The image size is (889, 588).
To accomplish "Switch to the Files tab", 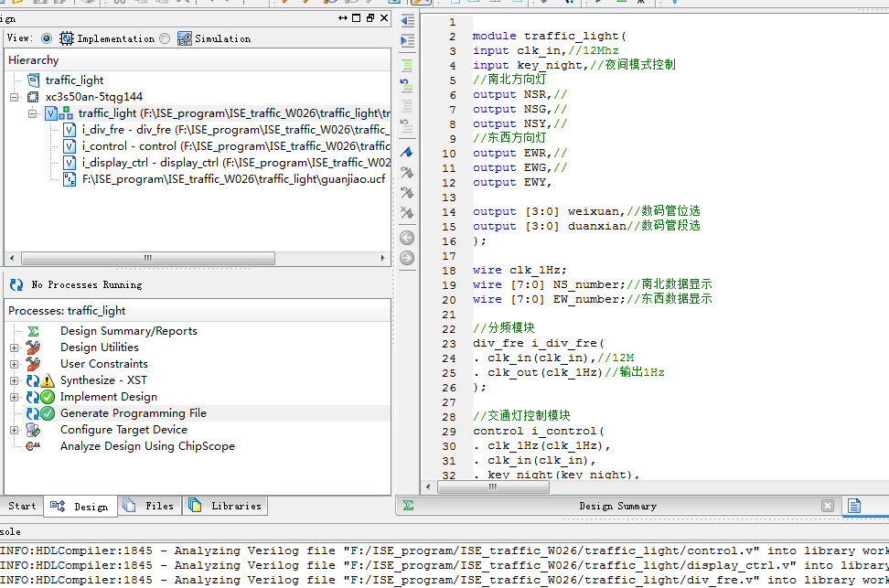I will tap(149, 506).
